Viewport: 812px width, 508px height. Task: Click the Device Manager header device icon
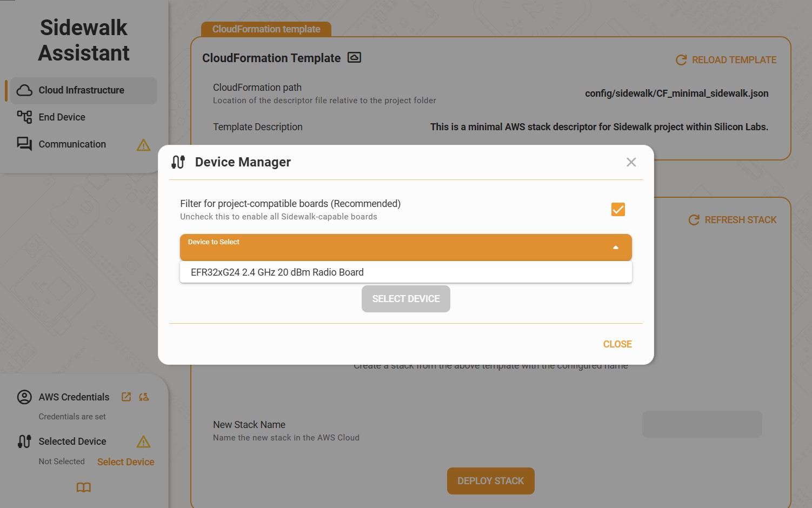(178, 162)
